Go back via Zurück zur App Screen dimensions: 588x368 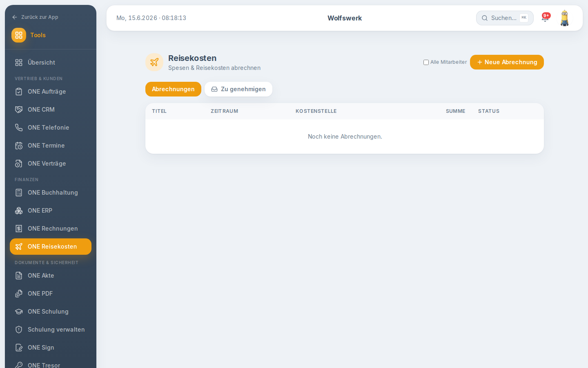pyautogui.click(x=35, y=17)
